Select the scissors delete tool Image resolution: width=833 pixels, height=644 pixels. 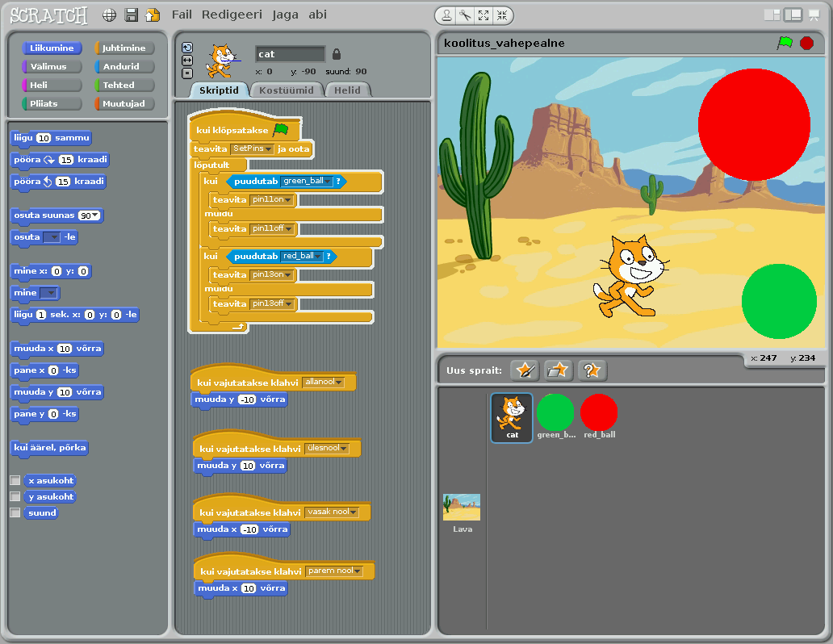coord(465,15)
